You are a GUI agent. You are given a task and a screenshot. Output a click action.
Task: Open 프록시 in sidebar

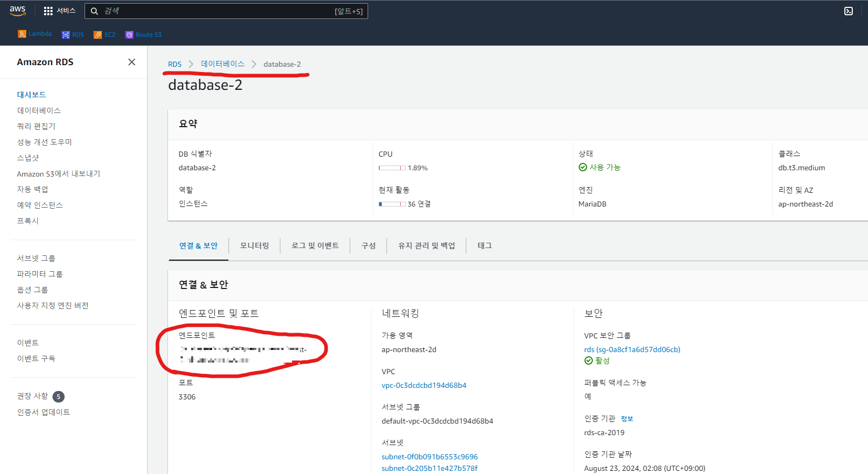[x=28, y=221]
